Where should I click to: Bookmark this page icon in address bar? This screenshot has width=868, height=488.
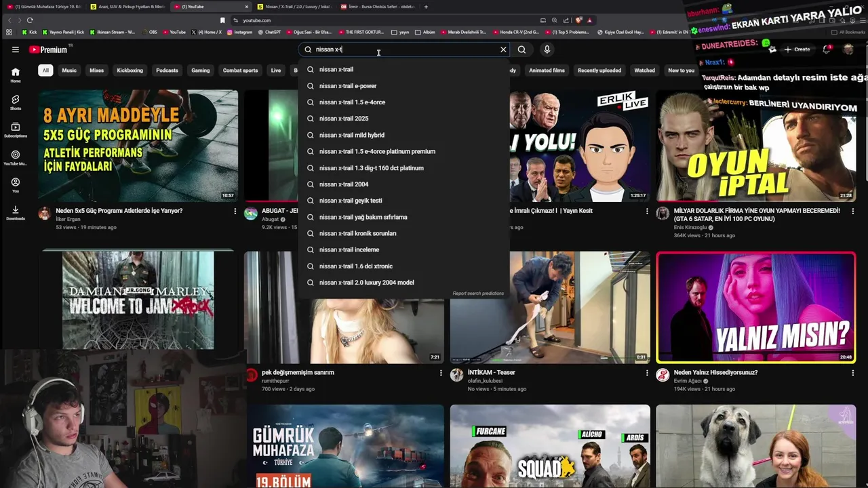click(x=222, y=20)
